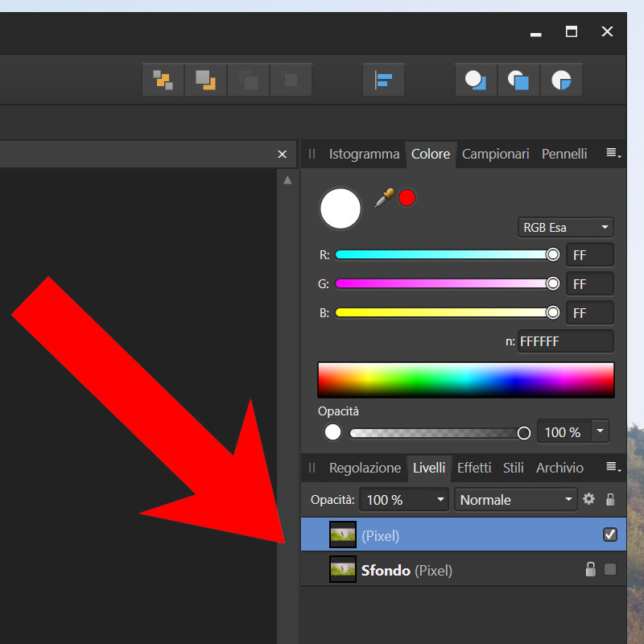Click the scroll up arrow of the canvas scrollbar
The width and height of the screenshot is (644, 644).
287,180
